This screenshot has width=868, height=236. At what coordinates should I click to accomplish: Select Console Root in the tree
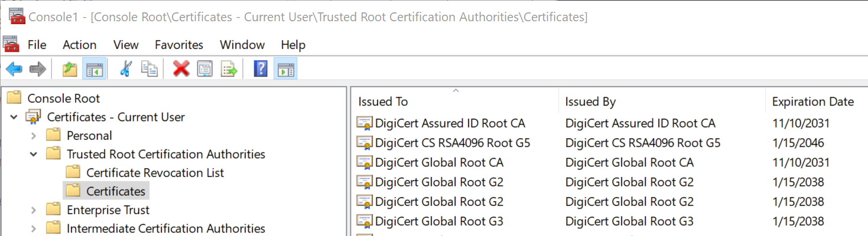(64, 99)
